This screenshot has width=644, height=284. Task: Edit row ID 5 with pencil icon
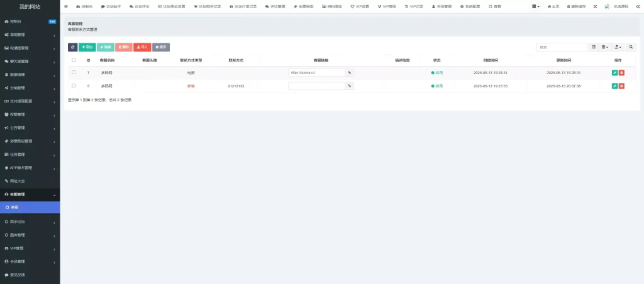pyautogui.click(x=615, y=86)
